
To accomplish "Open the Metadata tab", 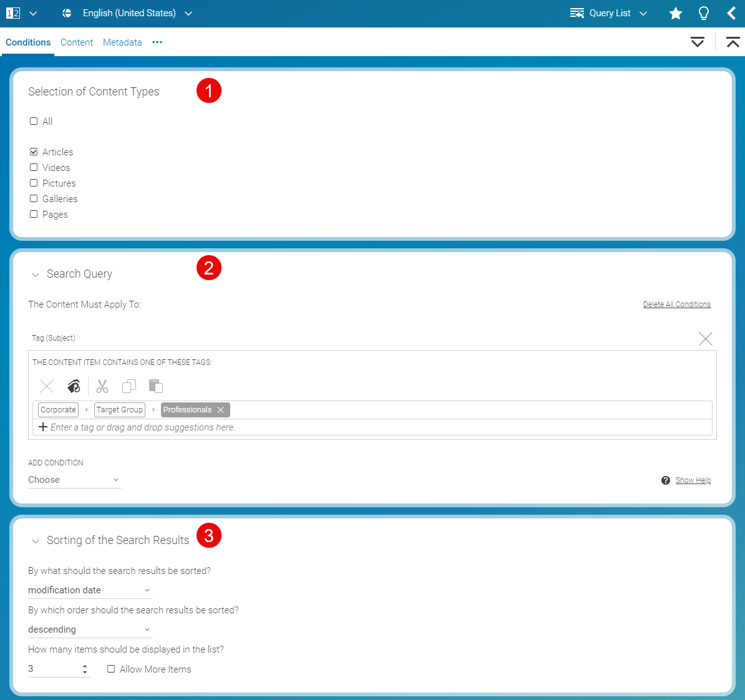I will pos(122,42).
